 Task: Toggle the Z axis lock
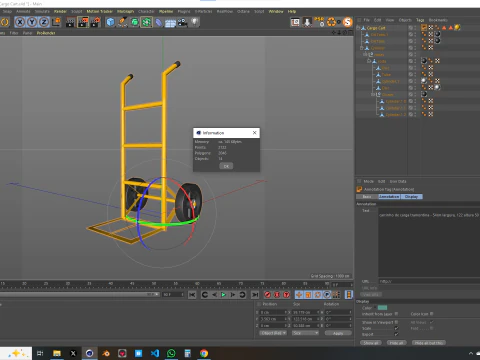(x=44, y=22)
